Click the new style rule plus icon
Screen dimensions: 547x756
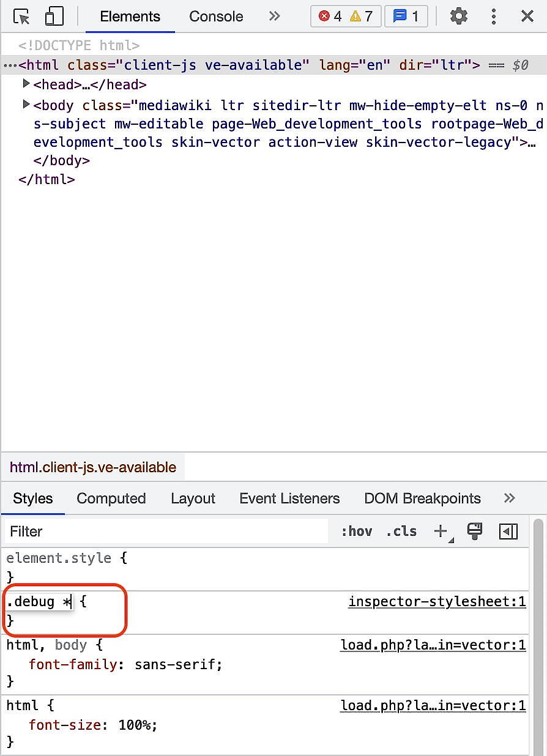coord(440,530)
